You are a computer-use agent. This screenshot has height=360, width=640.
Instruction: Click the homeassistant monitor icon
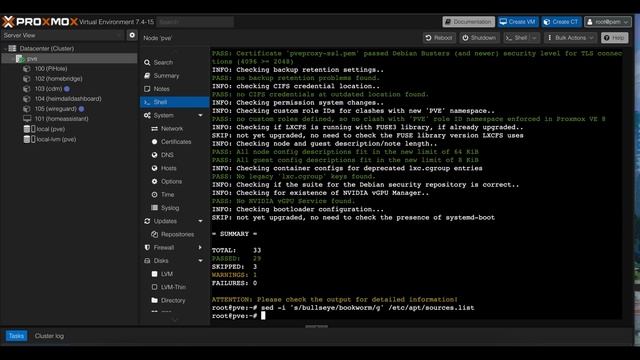pyautogui.click(x=27, y=119)
